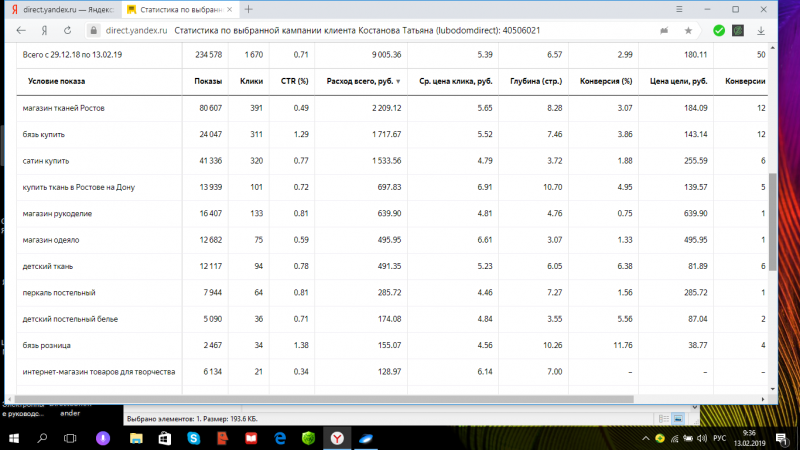Select row купить ткань в Ростове на Дону
Image resolution: width=800 pixels, height=450 pixels.
pos(393,187)
